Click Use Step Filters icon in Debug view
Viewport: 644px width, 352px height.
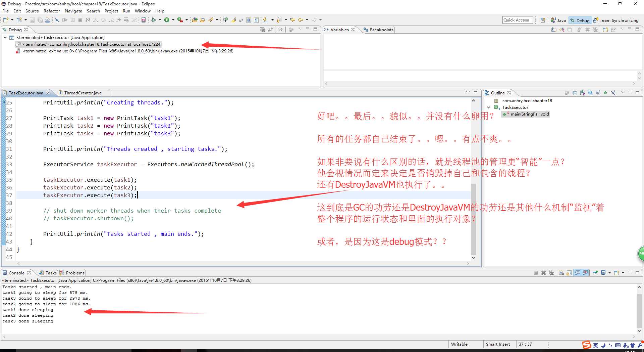(x=280, y=30)
